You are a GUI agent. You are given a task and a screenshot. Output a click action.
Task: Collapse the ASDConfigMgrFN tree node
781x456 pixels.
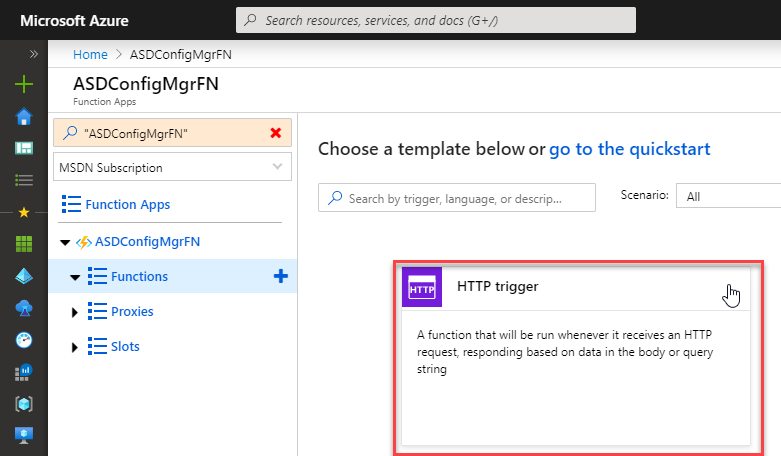[x=65, y=242]
